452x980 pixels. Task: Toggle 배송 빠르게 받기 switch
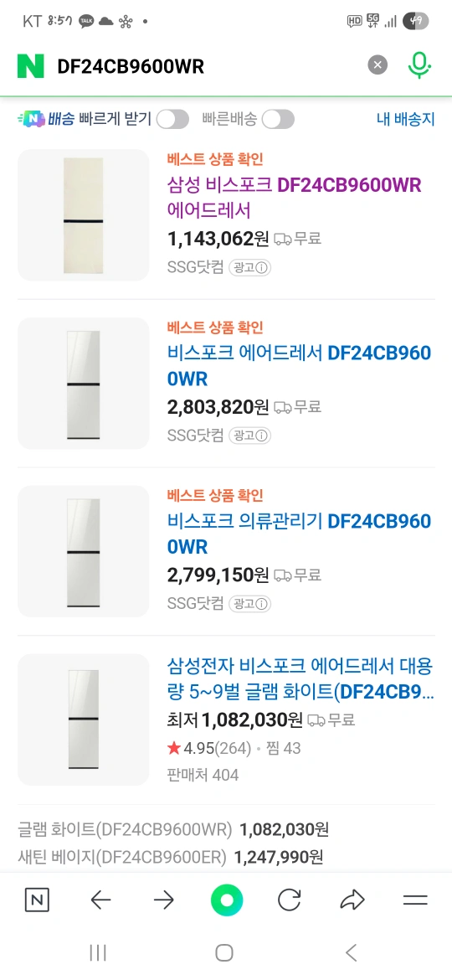pos(172,119)
